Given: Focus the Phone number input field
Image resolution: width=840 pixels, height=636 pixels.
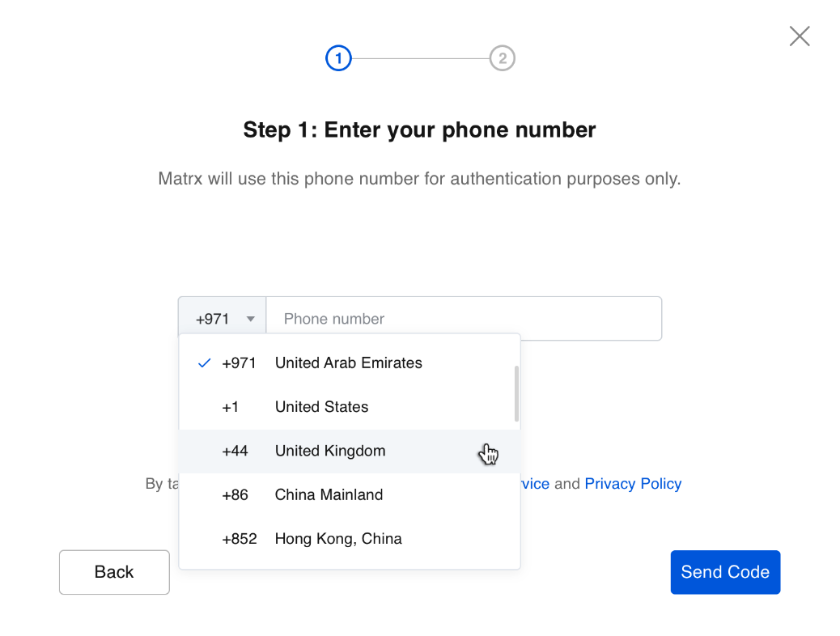Looking at the screenshot, I should (463, 319).
